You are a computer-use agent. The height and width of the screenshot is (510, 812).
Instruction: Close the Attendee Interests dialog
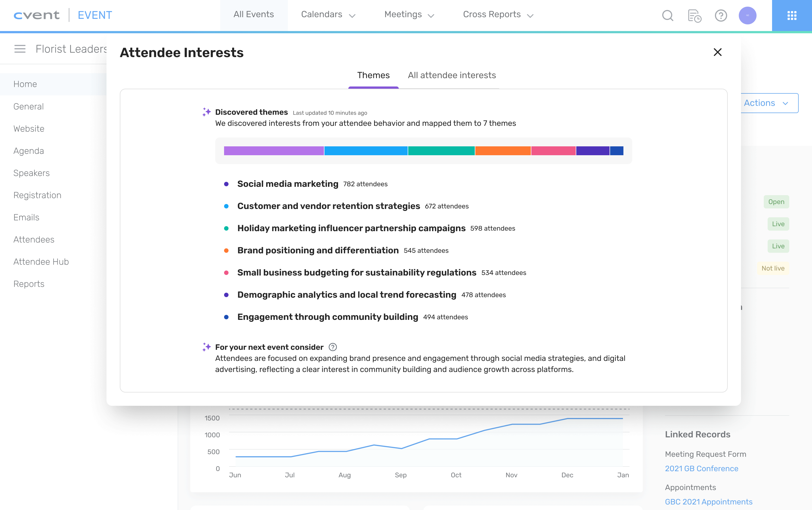click(x=717, y=52)
